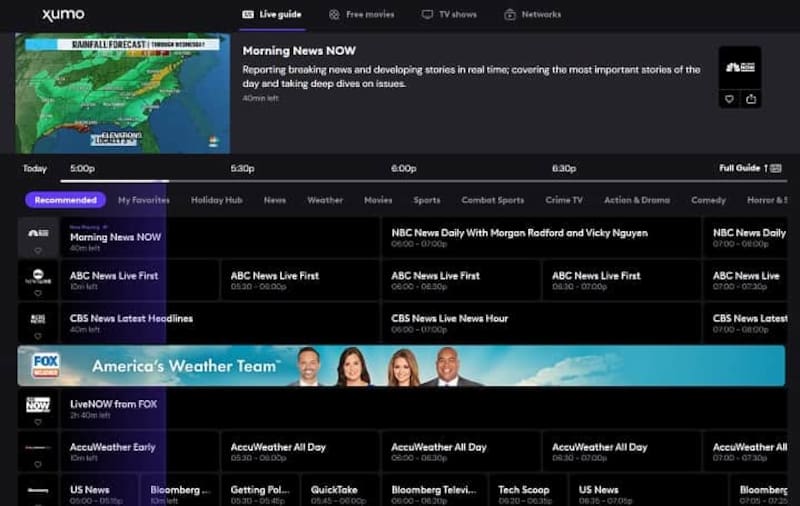This screenshot has height=506, width=800.
Task: Filter the guide by Holiday Hub
Action: point(216,200)
